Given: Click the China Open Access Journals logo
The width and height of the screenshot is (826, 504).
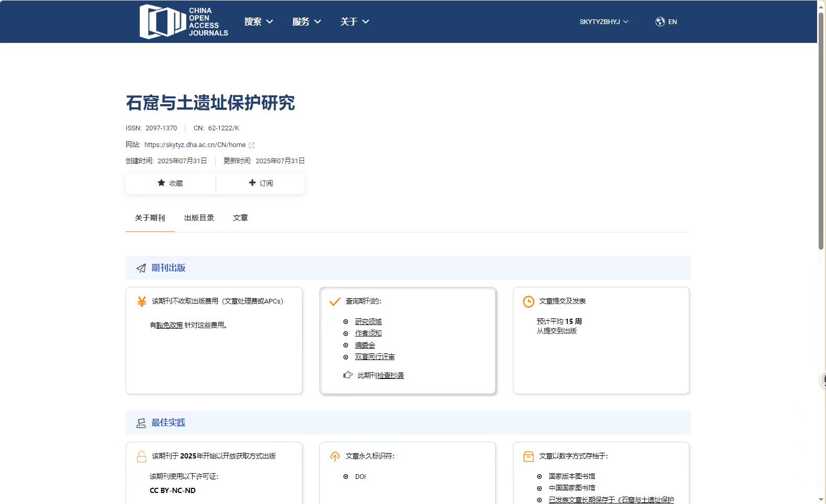Looking at the screenshot, I should point(183,21).
